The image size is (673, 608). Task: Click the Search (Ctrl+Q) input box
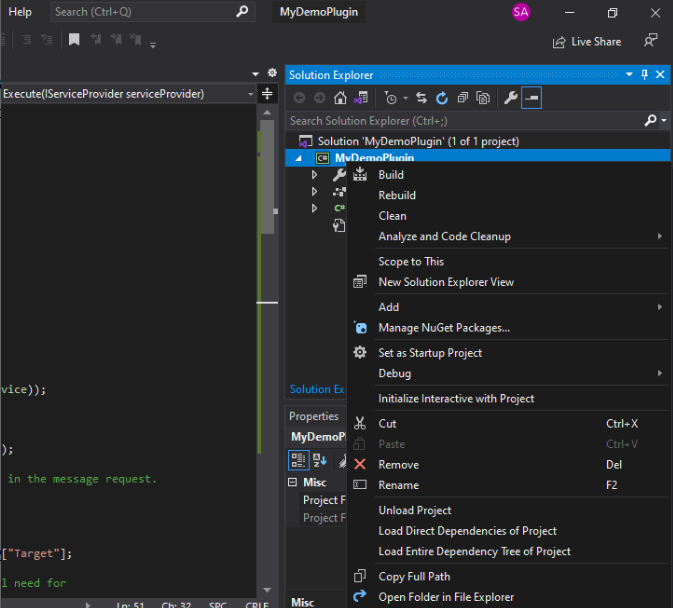(x=152, y=12)
